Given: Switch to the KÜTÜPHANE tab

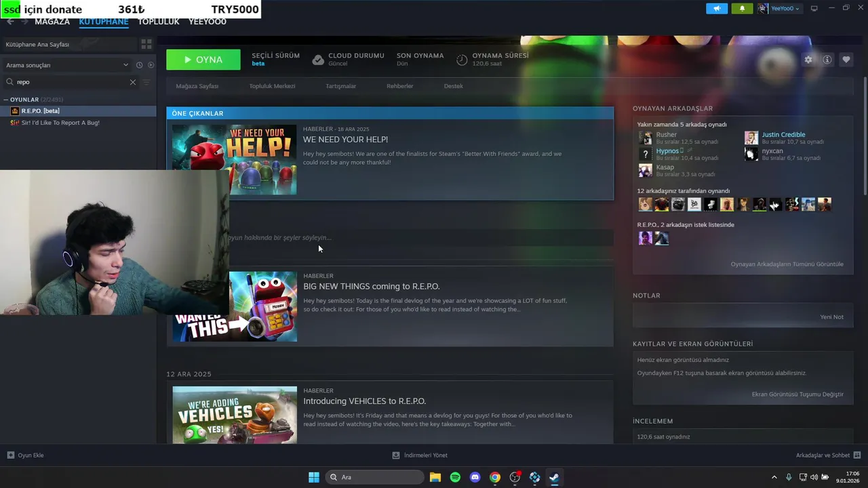Looking at the screenshot, I should click(104, 22).
